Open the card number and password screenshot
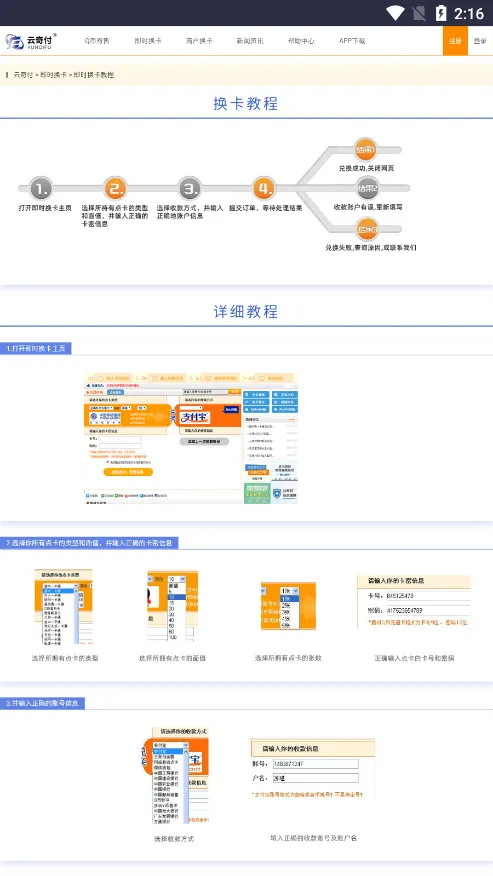Viewport: 493px width, 876px height. point(414,602)
